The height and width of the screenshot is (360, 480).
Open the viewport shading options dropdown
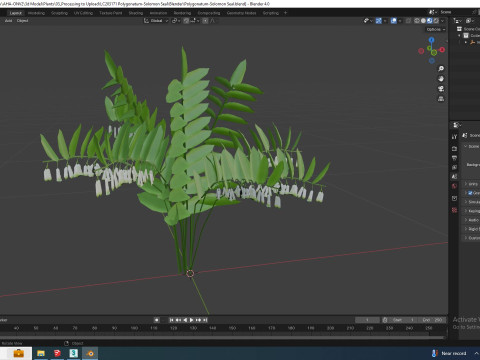pos(443,21)
